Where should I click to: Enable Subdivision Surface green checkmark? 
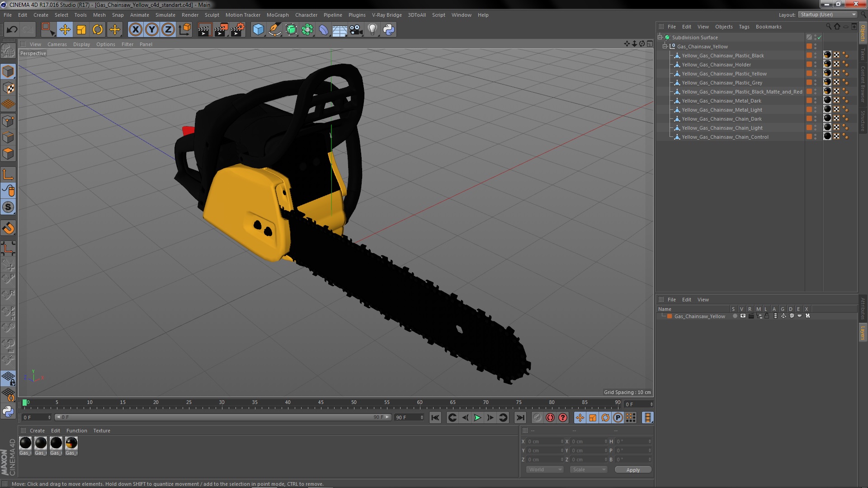[x=820, y=38]
